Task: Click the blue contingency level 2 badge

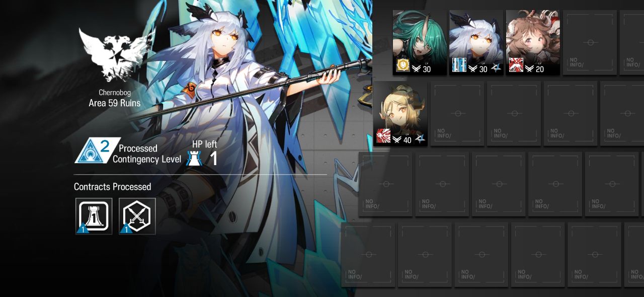Action: coord(97,151)
